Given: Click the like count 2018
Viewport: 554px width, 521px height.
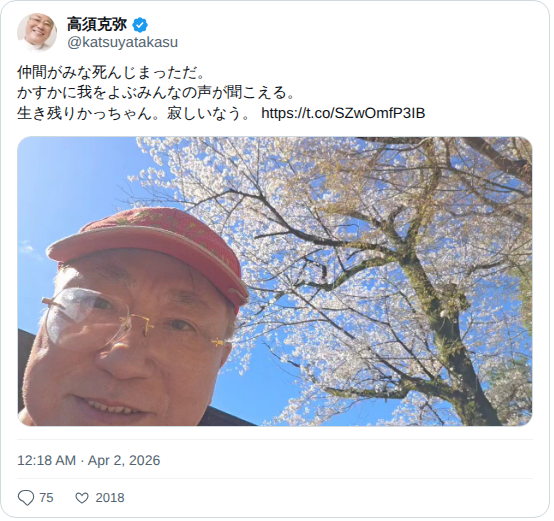Looking at the screenshot, I should (x=110, y=498).
